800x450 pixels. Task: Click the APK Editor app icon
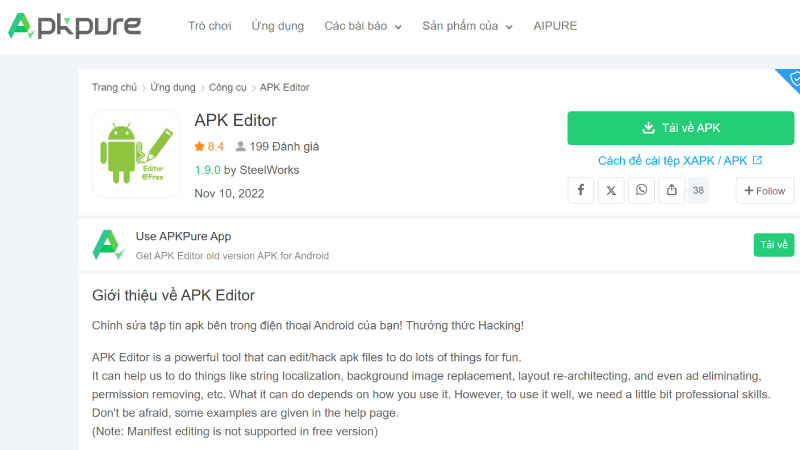136,154
